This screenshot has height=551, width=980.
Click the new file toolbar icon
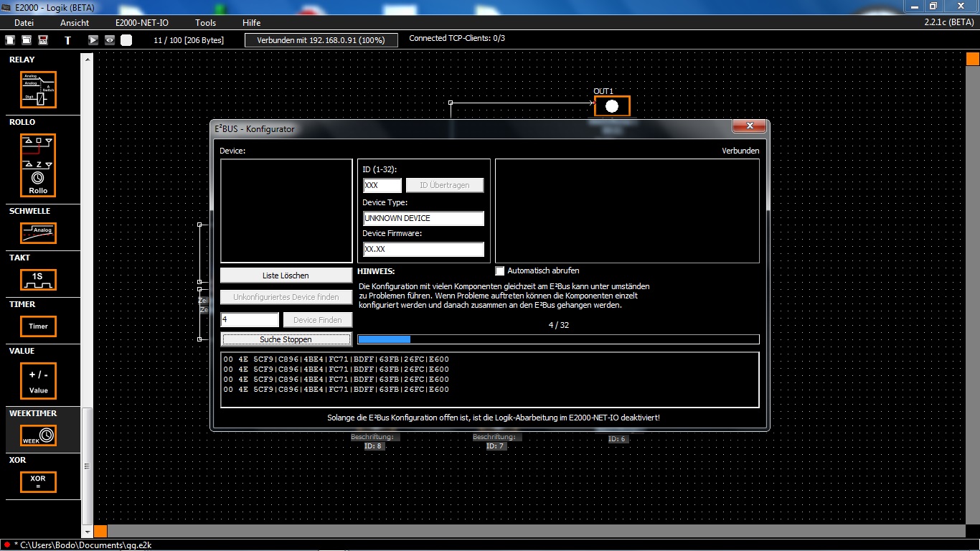point(10,40)
